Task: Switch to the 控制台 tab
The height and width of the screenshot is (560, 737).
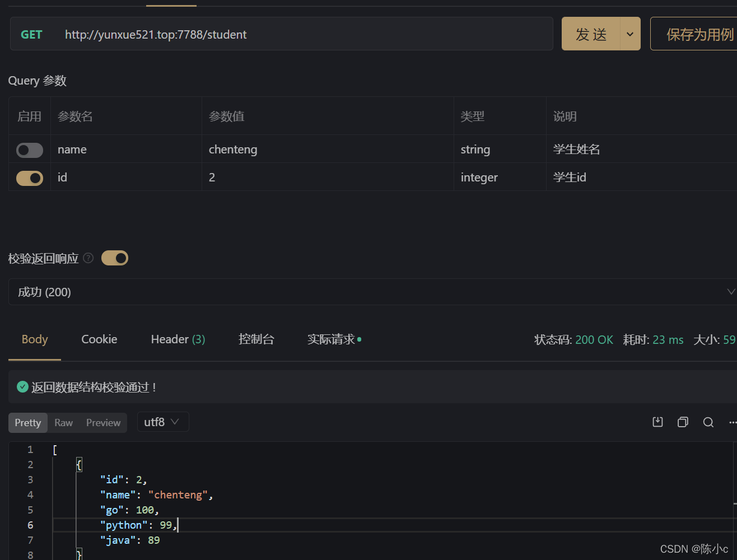Action: [256, 339]
